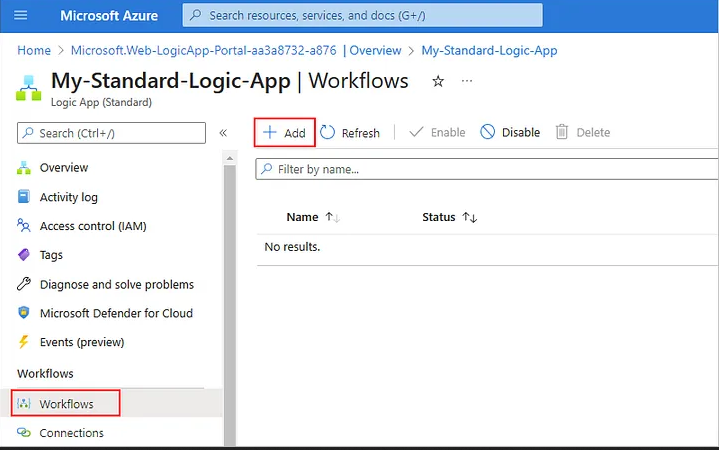This screenshot has width=719, height=450.
Task: Click the Disable workflow button
Action: click(510, 133)
